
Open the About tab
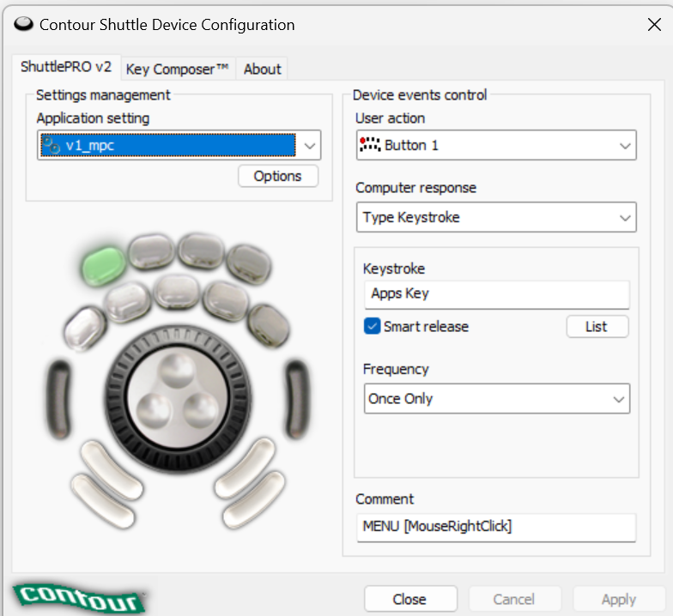pyautogui.click(x=263, y=69)
